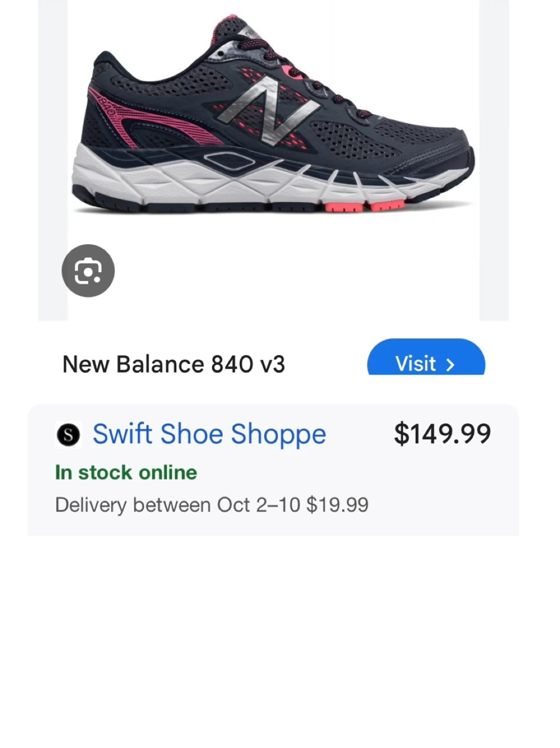
Task: Open Google Lens search icon
Action: pyautogui.click(x=88, y=271)
